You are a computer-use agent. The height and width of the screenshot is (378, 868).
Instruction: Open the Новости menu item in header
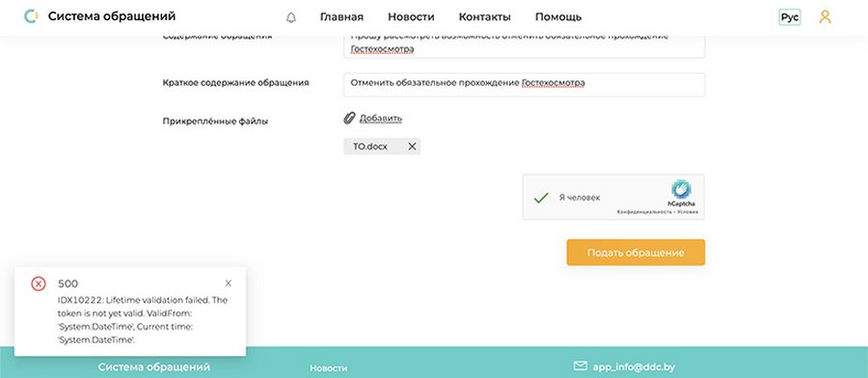[411, 17]
